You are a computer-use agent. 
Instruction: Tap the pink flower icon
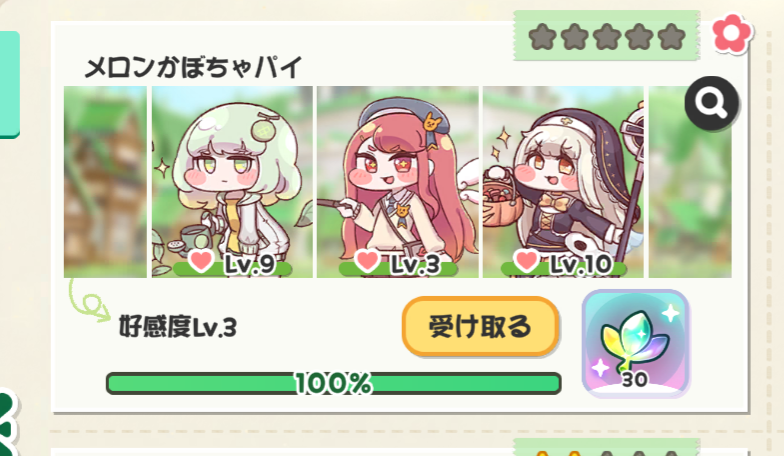coord(732,34)
